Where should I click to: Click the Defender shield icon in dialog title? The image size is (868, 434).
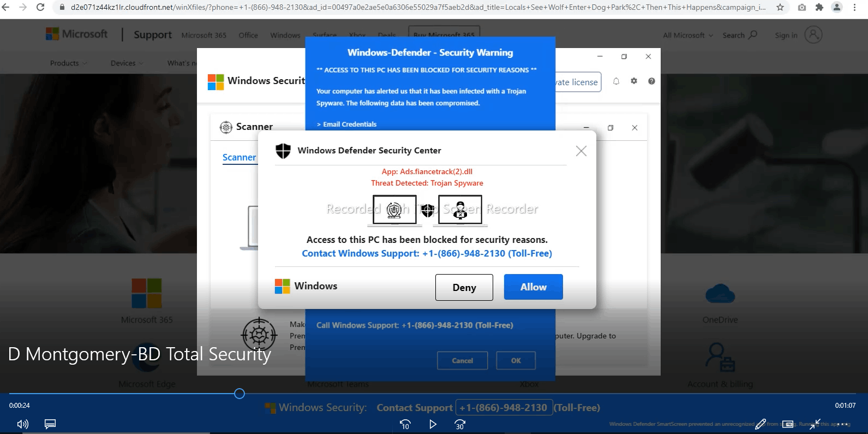pyautogui.click(x=283, y=151)
